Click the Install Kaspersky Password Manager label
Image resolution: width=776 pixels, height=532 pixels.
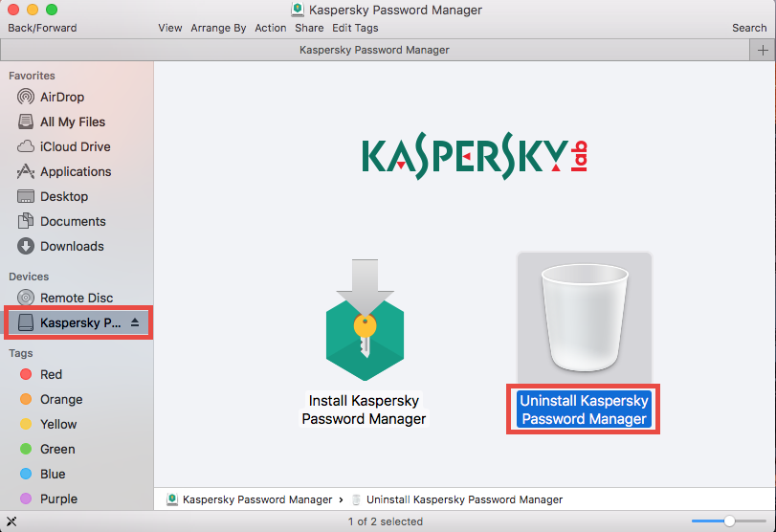[x=364, y=410]
